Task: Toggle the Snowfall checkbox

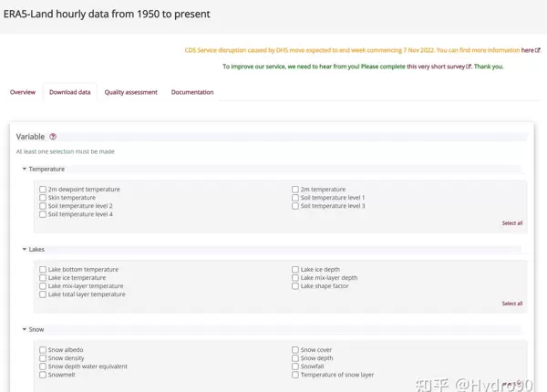Action: tap(295, 366)
